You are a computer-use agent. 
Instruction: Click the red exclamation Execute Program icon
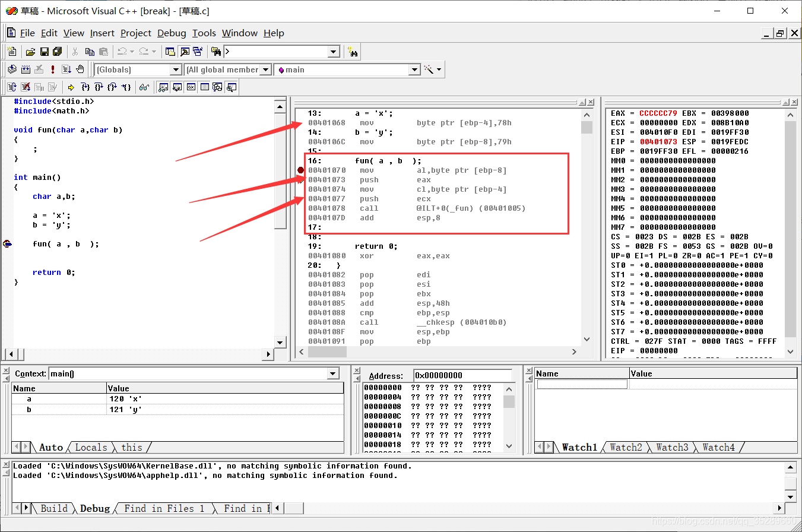[x=52, y=69]
